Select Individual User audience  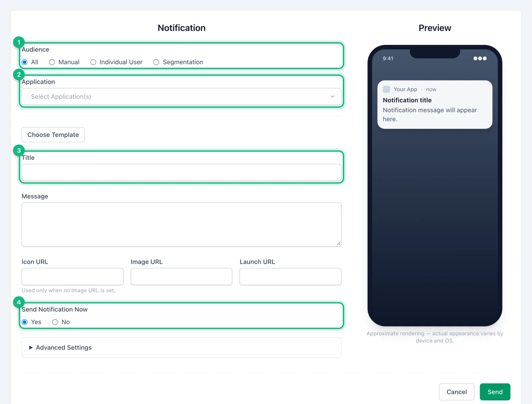point(93,62)
